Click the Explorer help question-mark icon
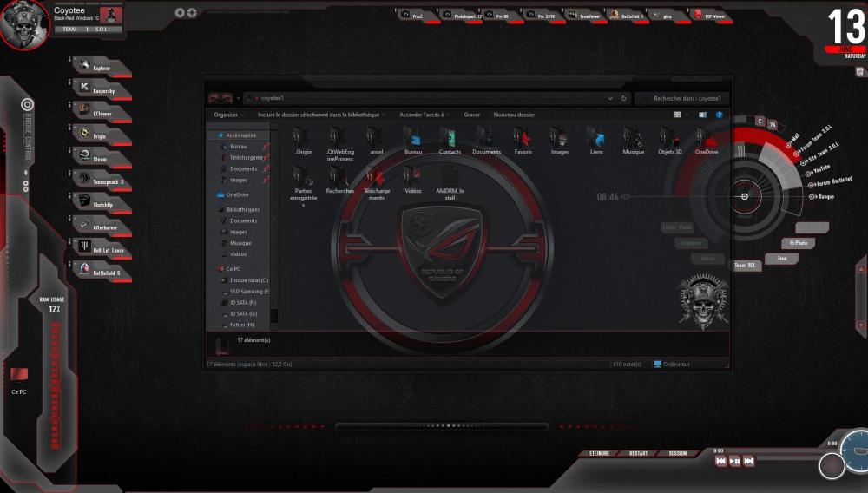 click(720, 115)
